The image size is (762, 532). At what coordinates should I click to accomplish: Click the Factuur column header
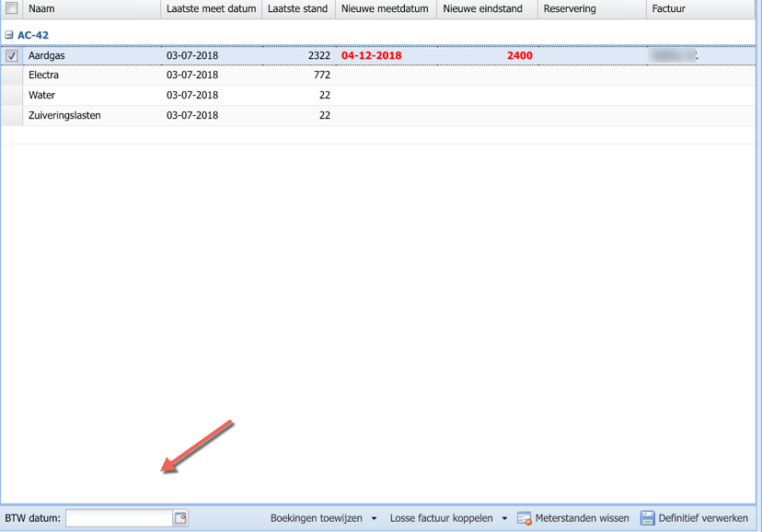[x=700, y=9]
